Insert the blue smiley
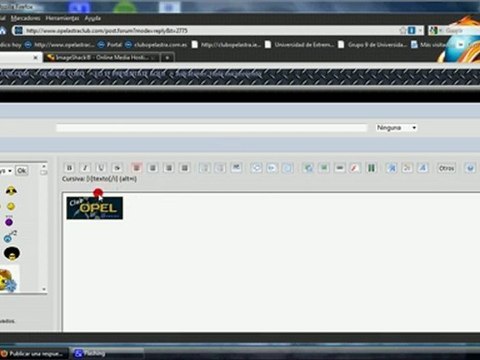This screenshot has width=480, height=360. (9, 237)
